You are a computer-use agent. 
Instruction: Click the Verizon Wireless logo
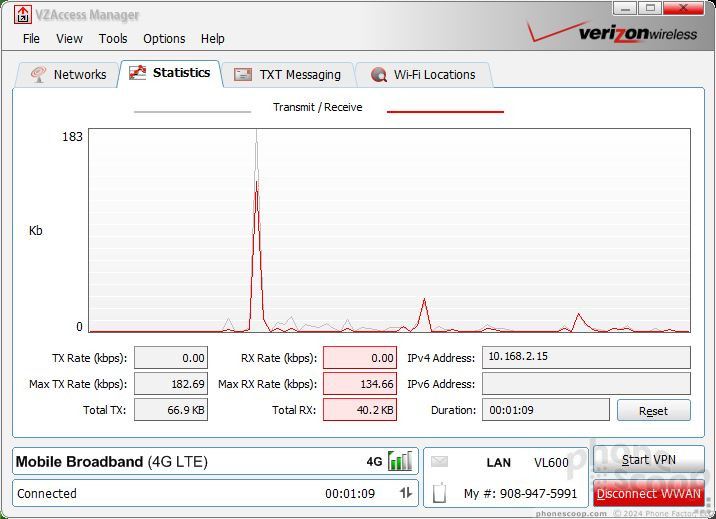tap(613, 32)
